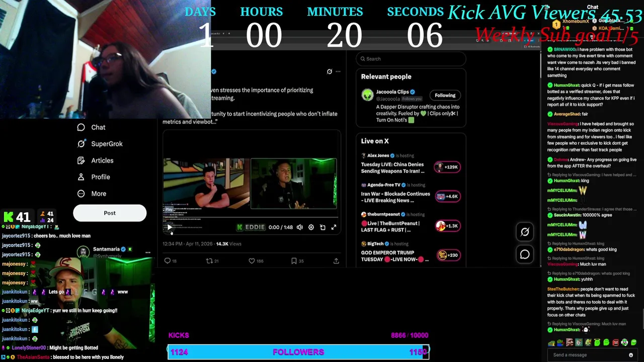Click the Following button for Jacooola Clips
The height and width of the screenshot is (362, 644).
[445, 95]
